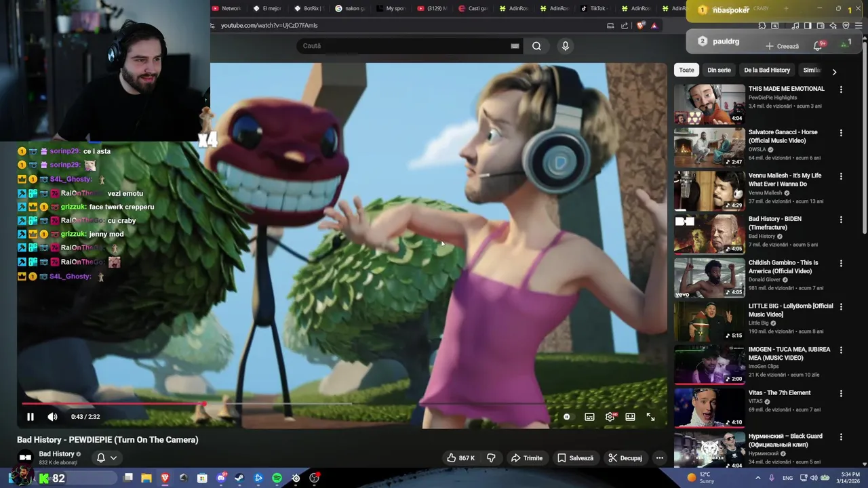This screenshot has width=868, height=488.
Task: Click the YouTube search magnifier button
Action: tap(536, 46)
